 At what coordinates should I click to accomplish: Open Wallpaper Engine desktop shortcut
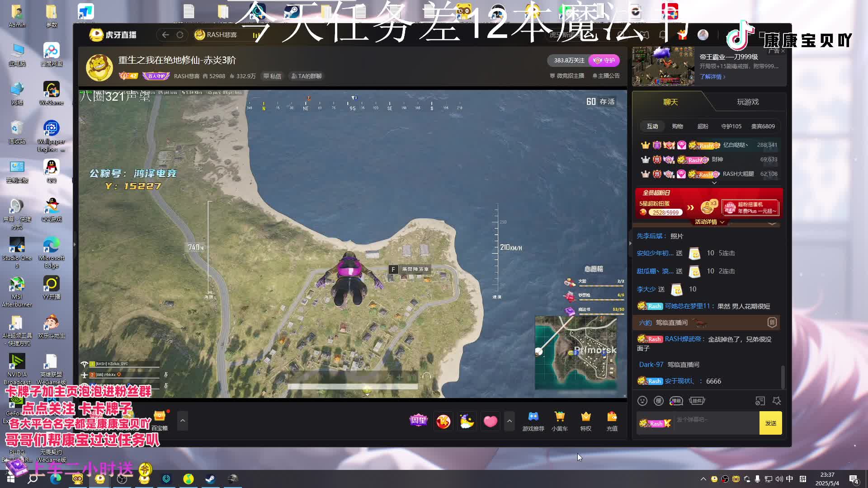pos(52,136)
